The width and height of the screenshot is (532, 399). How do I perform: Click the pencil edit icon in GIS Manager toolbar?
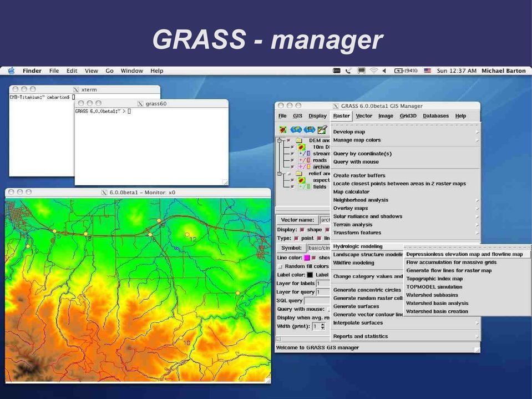[x=322, y=130]
